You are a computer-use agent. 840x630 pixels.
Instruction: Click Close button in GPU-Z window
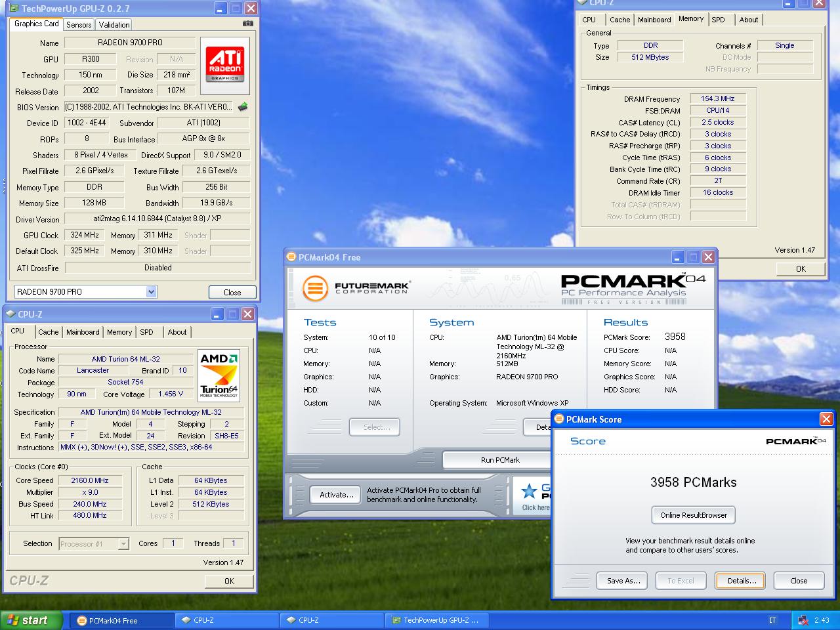[232, 293]
